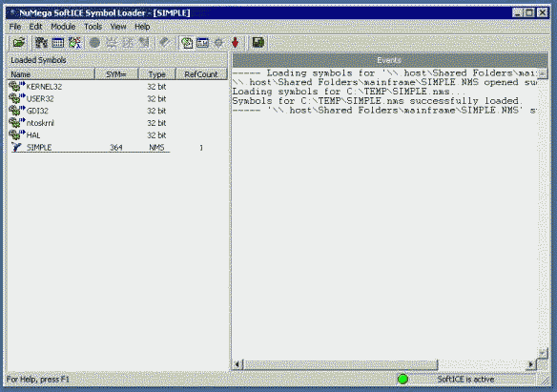
Task: Open the Module menu
Action: (x=63, y=27)
